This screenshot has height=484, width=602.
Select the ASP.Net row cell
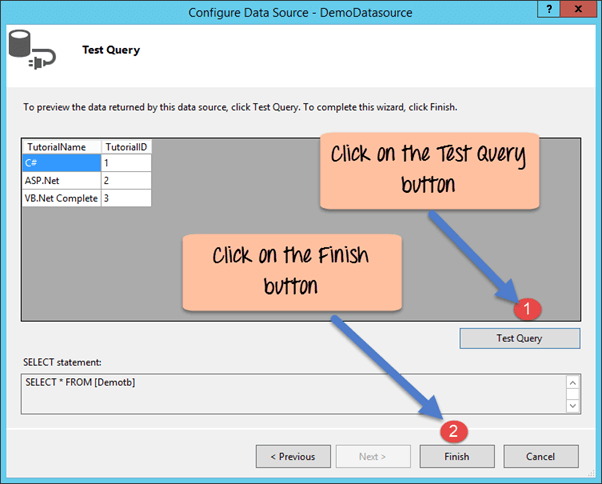(x=60, y=180)
